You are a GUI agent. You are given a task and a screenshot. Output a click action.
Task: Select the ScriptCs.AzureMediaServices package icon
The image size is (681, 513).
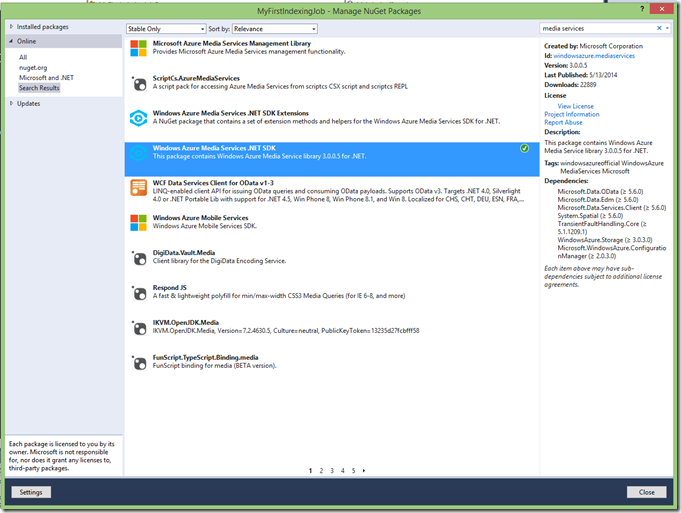(x=139, y=83)
